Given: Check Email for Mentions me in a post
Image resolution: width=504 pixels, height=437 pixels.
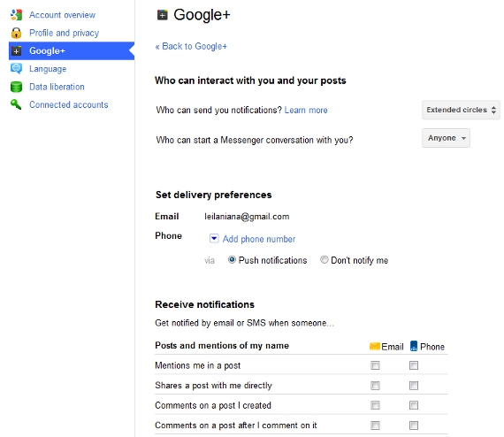Looking at the screenshot, I should point(375,365).
